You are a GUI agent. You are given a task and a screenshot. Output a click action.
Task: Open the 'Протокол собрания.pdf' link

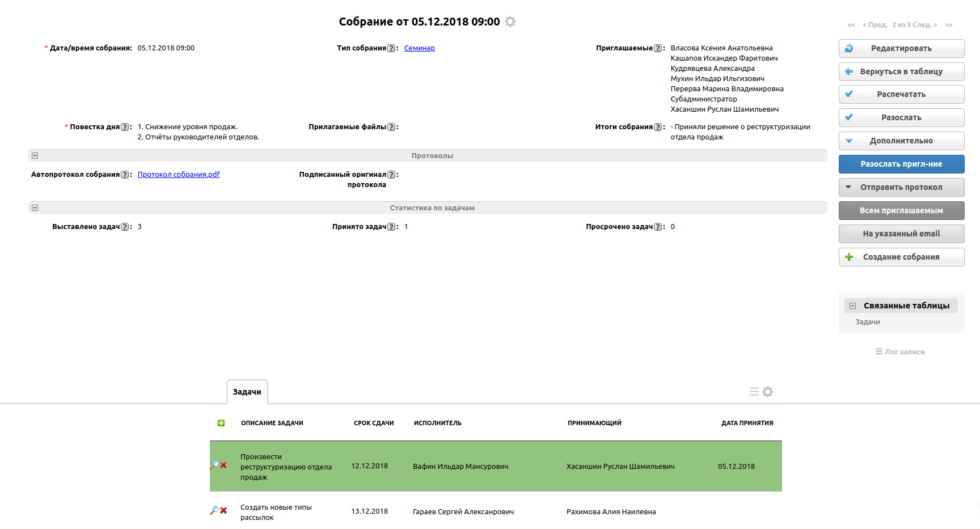click(178, 175)
